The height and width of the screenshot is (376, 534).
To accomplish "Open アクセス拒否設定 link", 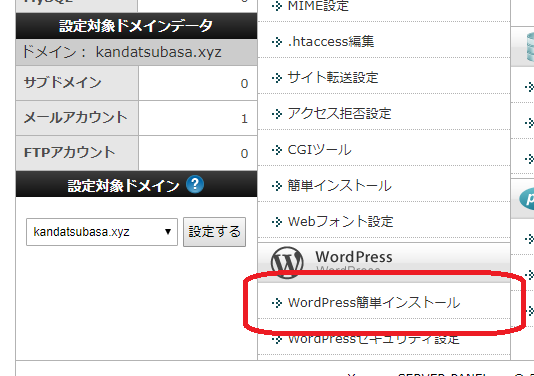I will [x=340, y=114].
